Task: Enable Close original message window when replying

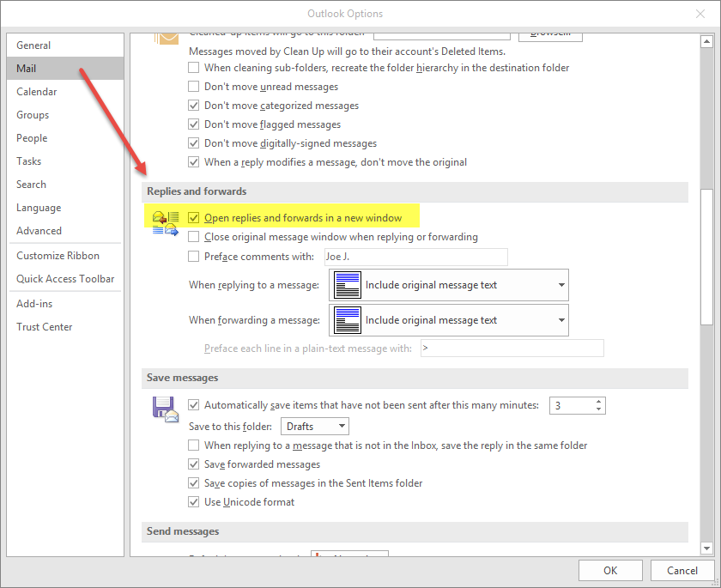Action: 194,237
